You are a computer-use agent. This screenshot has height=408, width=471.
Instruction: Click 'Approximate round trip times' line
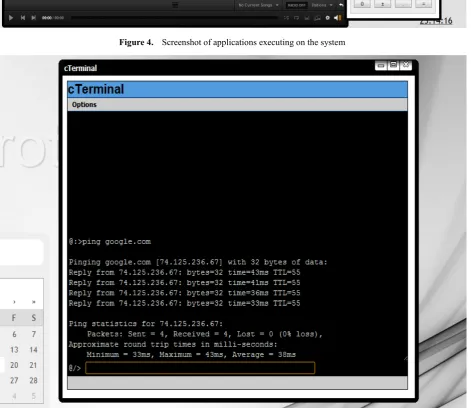tap(173, 345)
